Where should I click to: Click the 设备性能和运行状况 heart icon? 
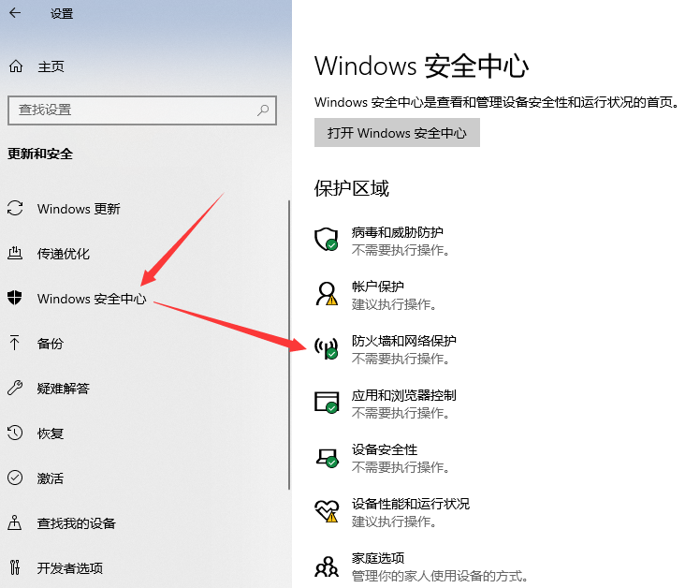click(x=327, y=511)
